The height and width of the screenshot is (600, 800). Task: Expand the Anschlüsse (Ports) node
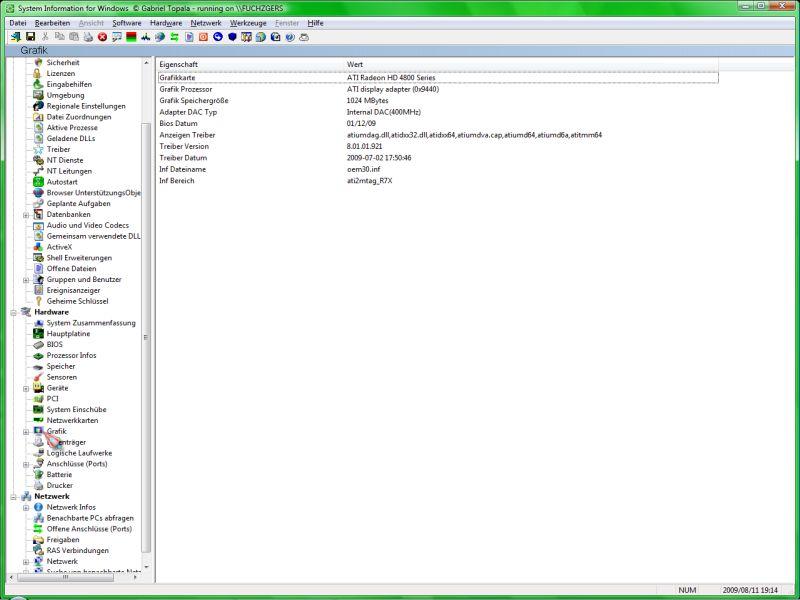26,464
